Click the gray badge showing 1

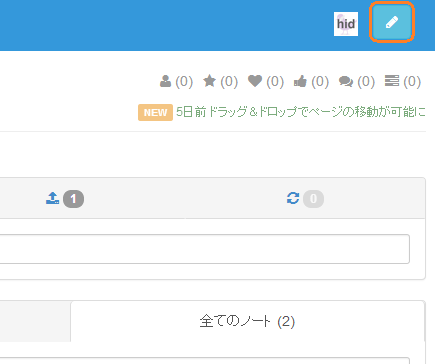tap(73, 199)
